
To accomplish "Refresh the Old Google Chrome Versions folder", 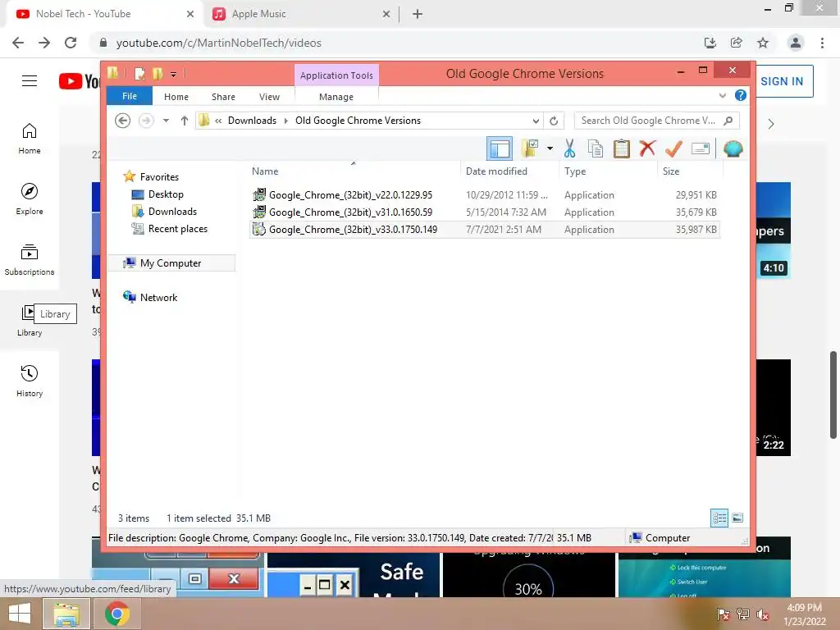I will pos(554,121).
